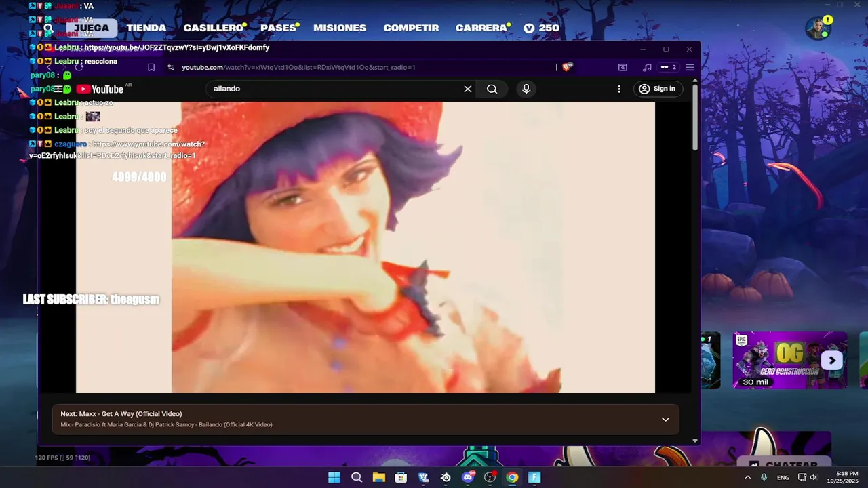Open the TIENDA tab in Fortnite

coord(146,28)
